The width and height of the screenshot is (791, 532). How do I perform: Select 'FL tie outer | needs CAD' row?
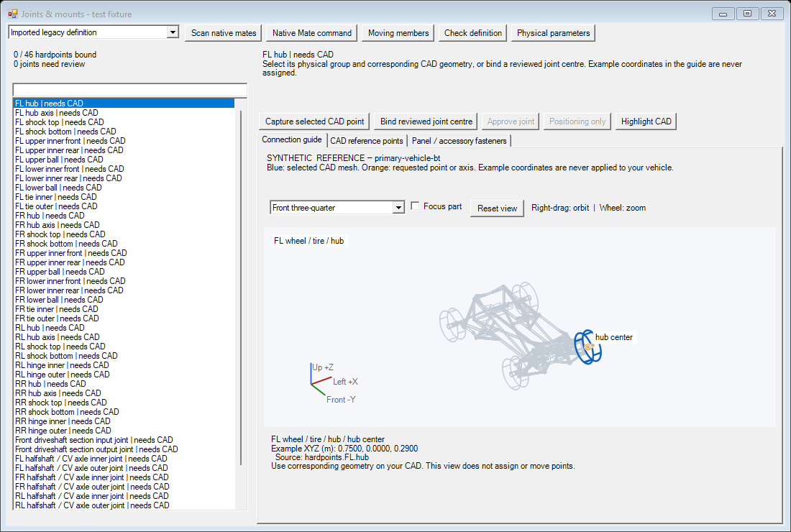[124, 206]
